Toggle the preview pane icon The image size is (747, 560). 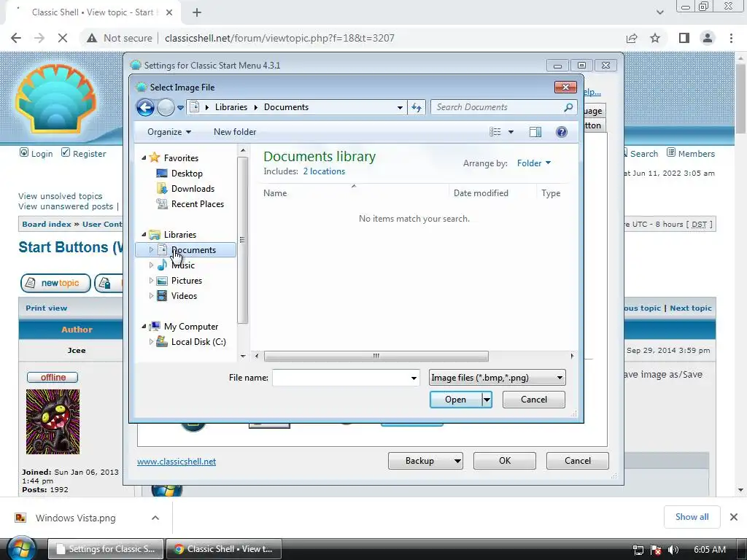(535, 132)
